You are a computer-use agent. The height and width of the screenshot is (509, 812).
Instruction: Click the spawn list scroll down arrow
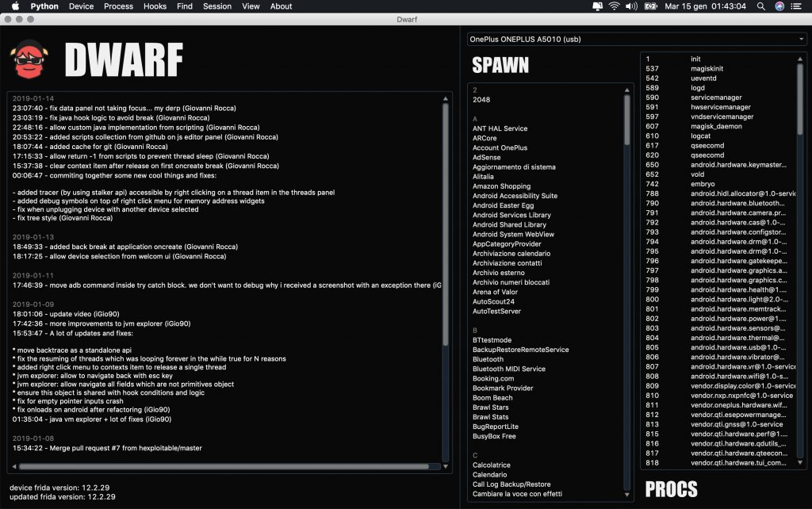[x=626, y=495]
